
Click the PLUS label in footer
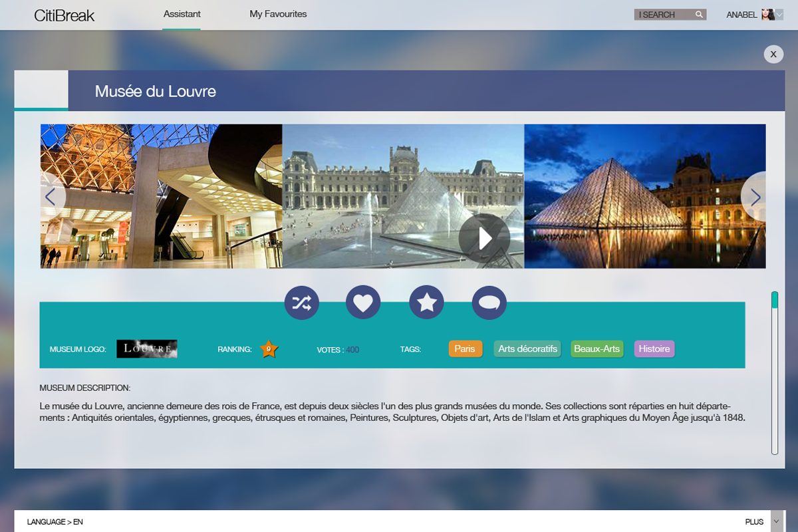click(754, 522)
